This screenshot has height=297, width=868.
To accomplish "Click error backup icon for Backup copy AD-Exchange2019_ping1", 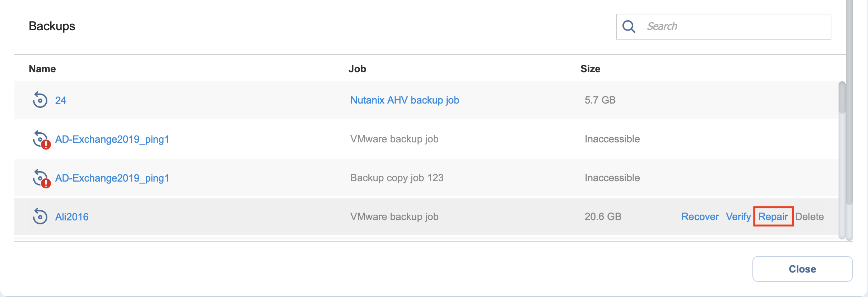I will tap(41, 178).
